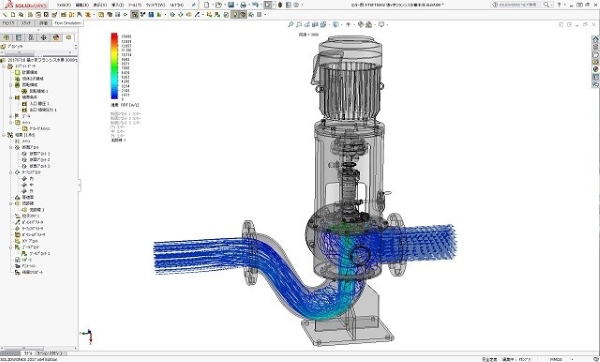Open the second menu in the menu bar
Screen dimensions: 600x362
[82, 5]
